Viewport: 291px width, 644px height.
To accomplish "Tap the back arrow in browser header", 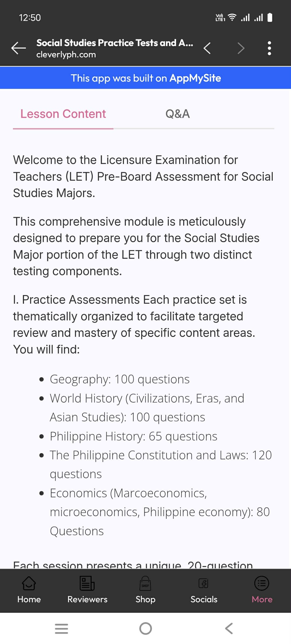I will pos(18,48).
